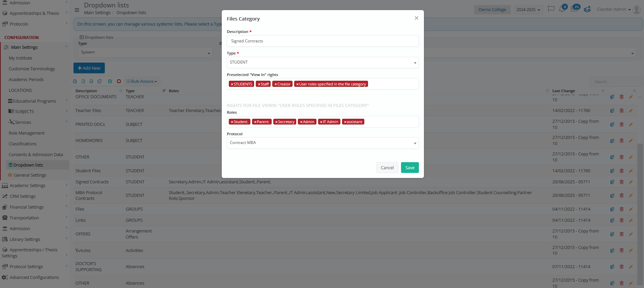Open General Settings in sidebar
644x288 pixels.
[30, 175]
